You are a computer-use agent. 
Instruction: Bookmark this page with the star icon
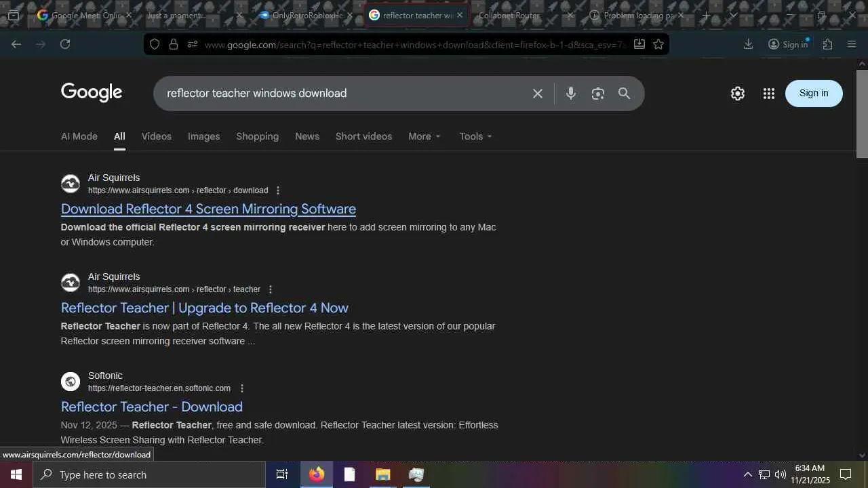658,44
